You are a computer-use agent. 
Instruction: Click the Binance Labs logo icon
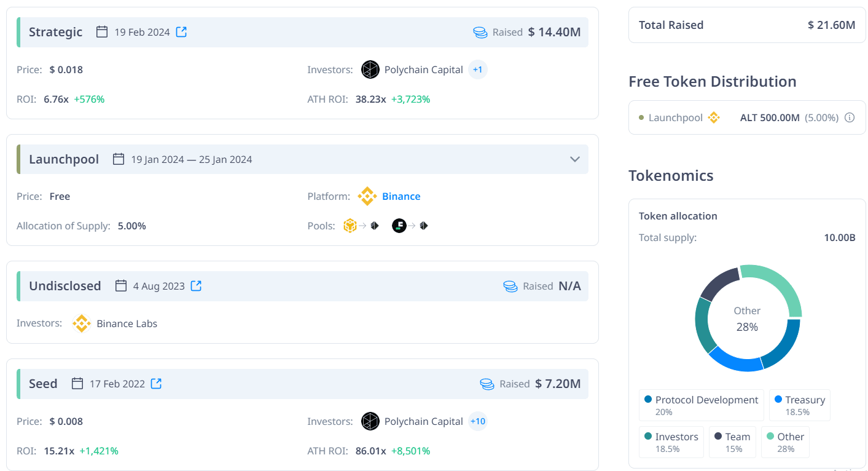(x=82, y=323)
